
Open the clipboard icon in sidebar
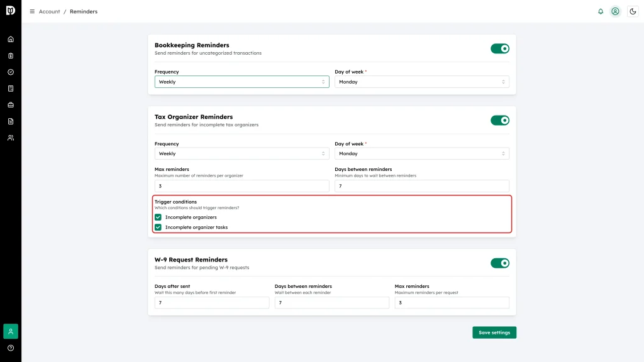click(11, 56)
